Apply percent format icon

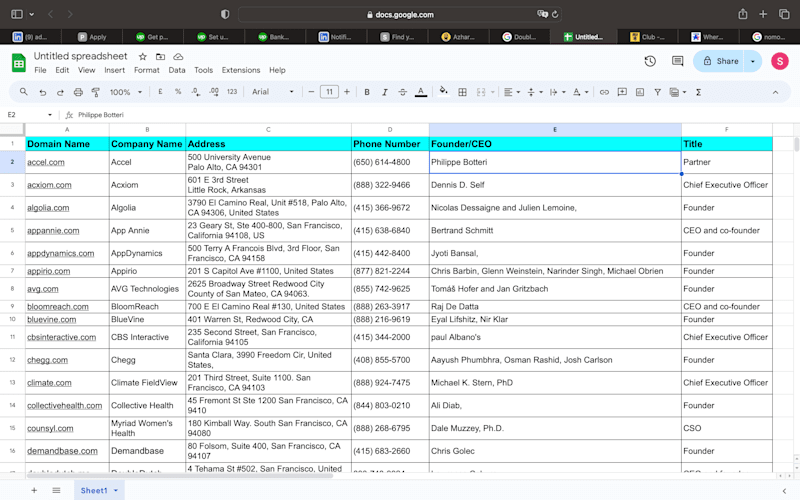coord(178,92)
